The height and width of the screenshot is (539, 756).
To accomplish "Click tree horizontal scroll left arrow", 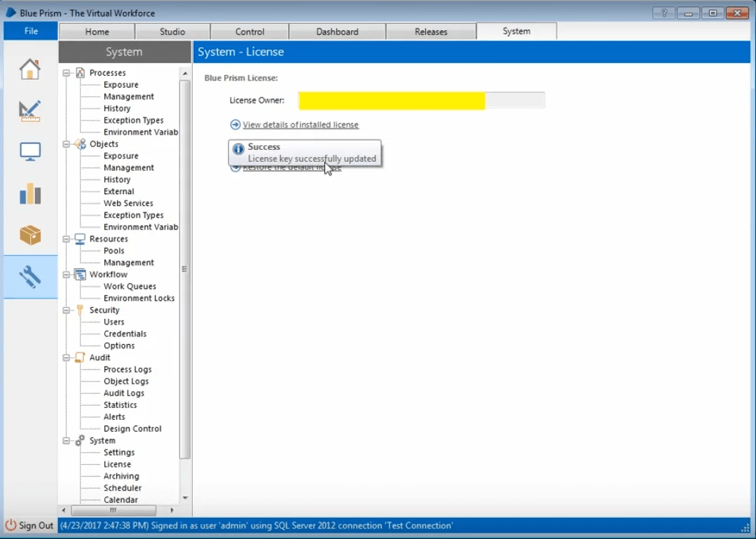I will pyautogui.click(x=64, y=510).
